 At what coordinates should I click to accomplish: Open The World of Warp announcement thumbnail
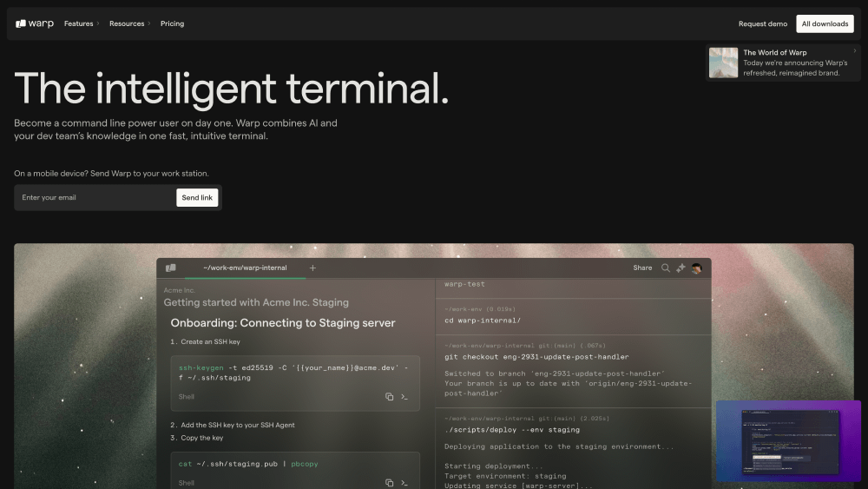tap(724, 63)
